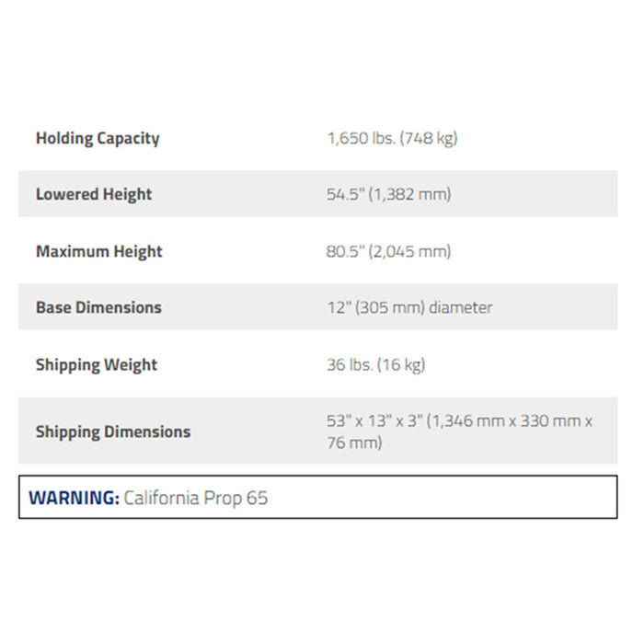Click the (1,382 mm) lowered height text
This screenshot has height=644, width=644.
pyautogui.click(x=410, y=194)
